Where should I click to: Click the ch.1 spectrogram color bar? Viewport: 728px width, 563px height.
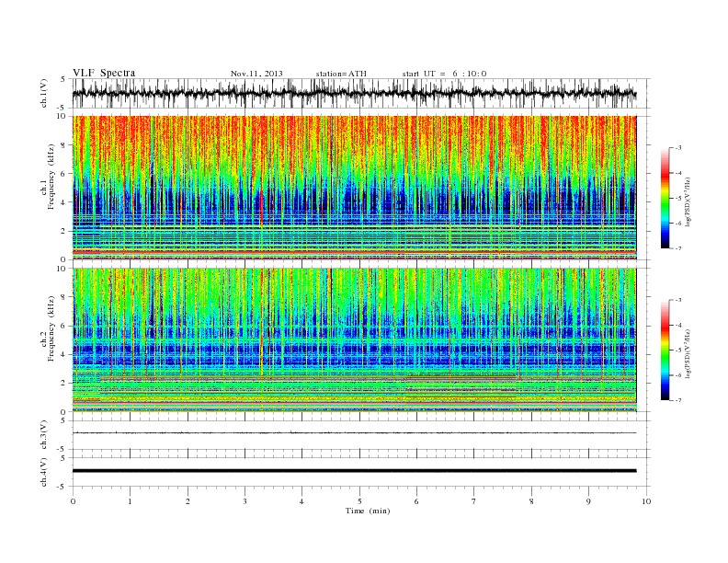pyautogui.click(x=665, y=199)
